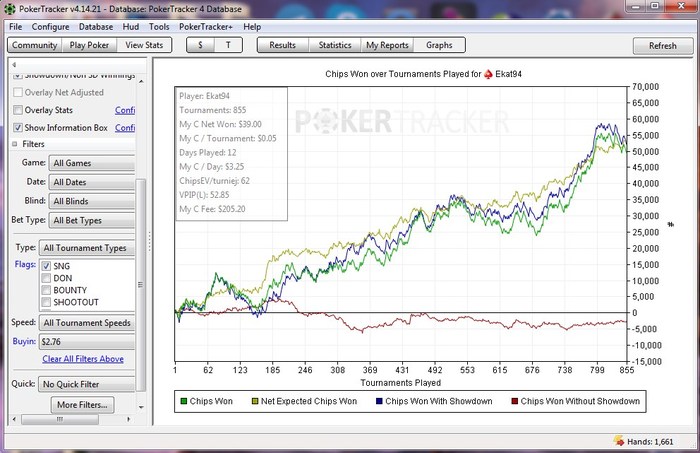Click Confi link beside Overlay Stats
Viewport: 700px width, 453px height.
[125, 110]
